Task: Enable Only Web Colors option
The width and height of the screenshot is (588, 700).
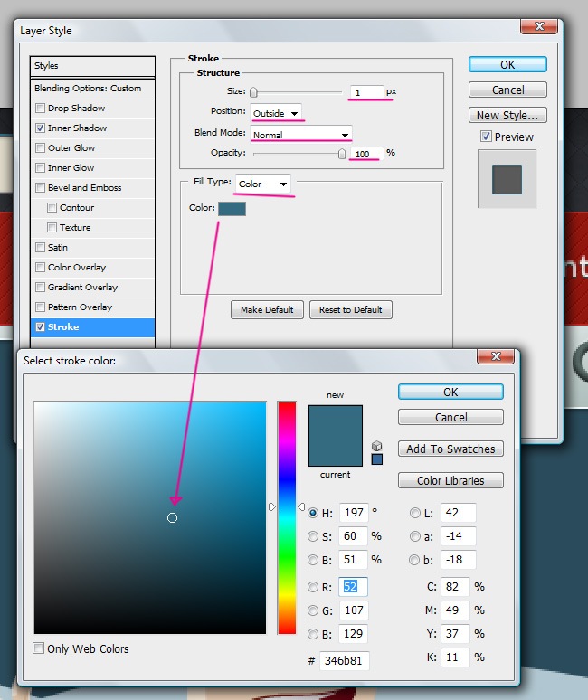Action: [39, 648]
